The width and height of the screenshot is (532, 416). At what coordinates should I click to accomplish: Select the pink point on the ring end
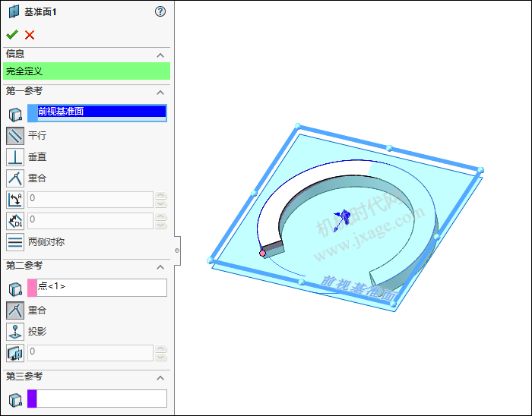pyautogui.click(x=262, y=253)
